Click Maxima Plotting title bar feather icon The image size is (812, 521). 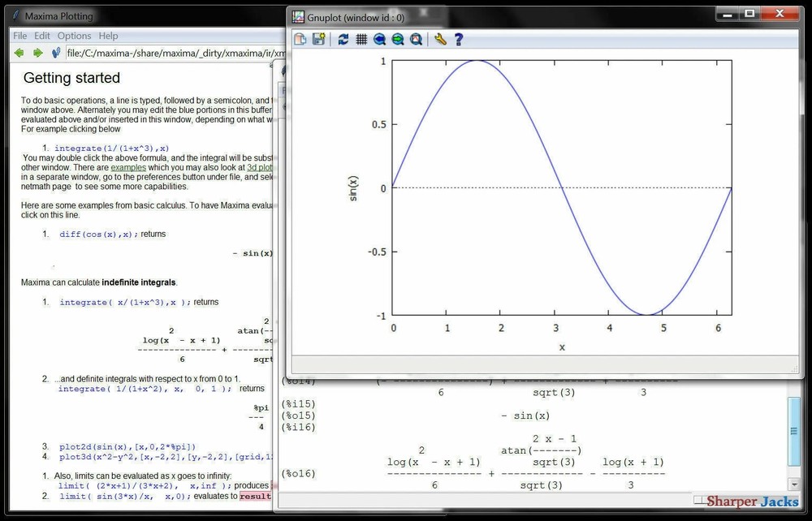pyautogui.click(x=16, y=15)
